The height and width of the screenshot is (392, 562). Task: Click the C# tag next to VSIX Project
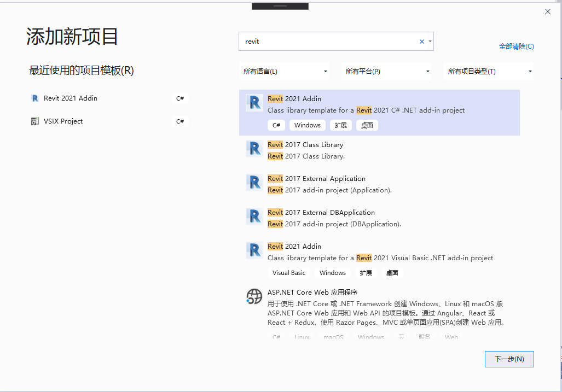tap(180, 121)
